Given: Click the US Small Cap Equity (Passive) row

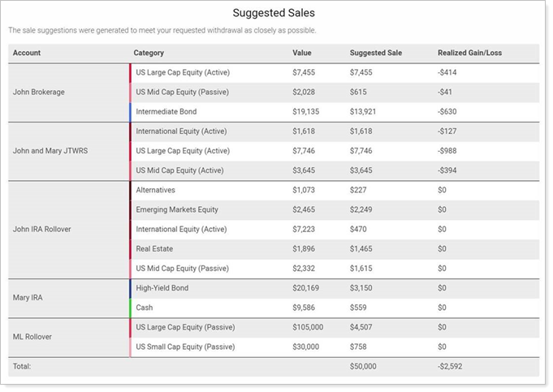Looking at the screenshot, I should pyautogui.click(x=185, y=347).
